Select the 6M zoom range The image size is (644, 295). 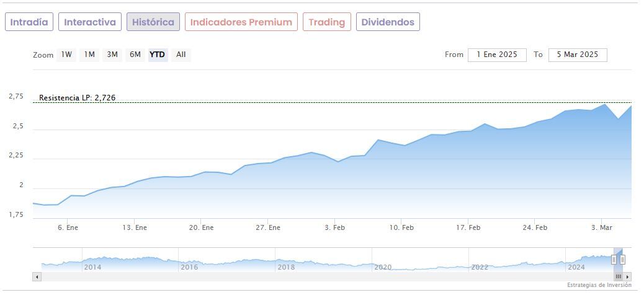[135, 55]
